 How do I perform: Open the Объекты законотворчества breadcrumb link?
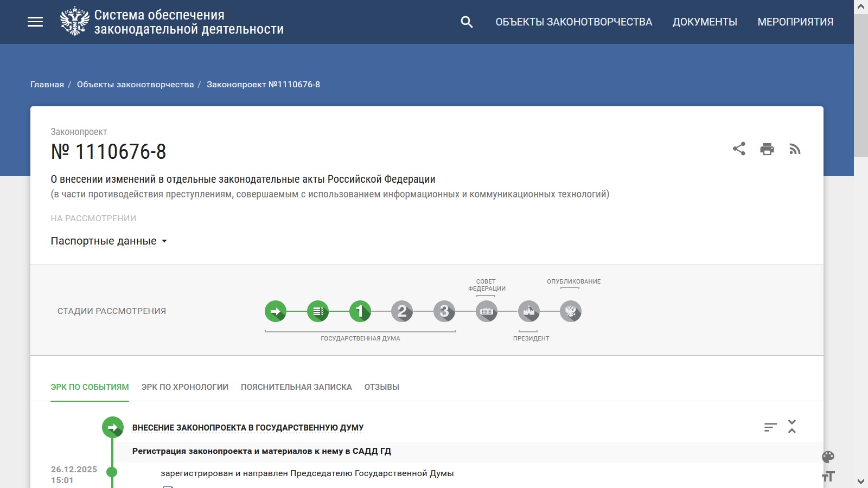coord(136,84)
